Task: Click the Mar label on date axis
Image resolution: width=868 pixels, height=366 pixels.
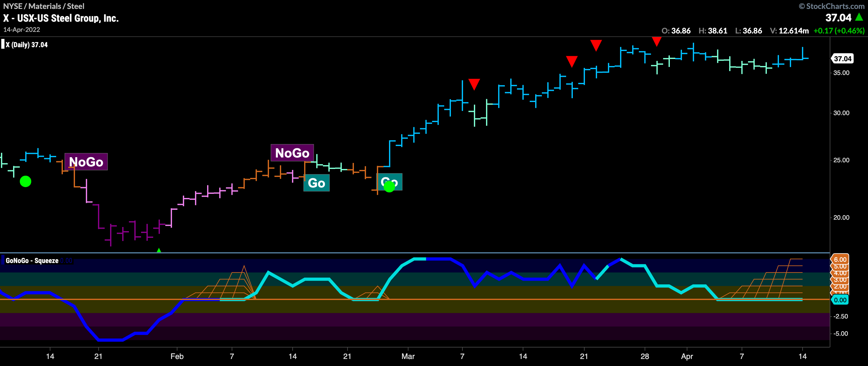Action: click(408, 356)
